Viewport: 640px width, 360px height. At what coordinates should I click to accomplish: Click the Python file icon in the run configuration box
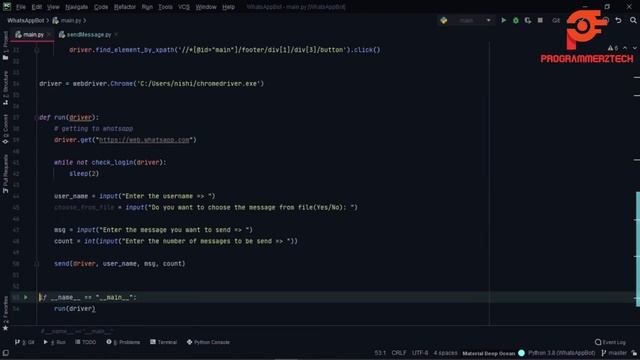(444, 20)
